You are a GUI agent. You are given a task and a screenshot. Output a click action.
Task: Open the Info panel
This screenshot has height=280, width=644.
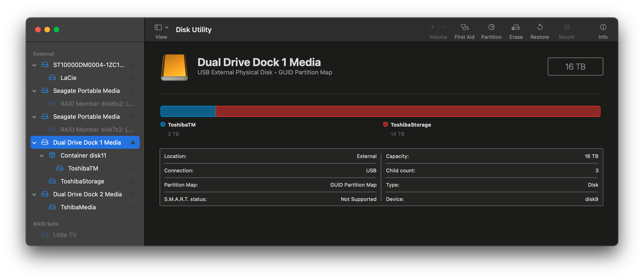pyautogui.click(x=603, y=27)
